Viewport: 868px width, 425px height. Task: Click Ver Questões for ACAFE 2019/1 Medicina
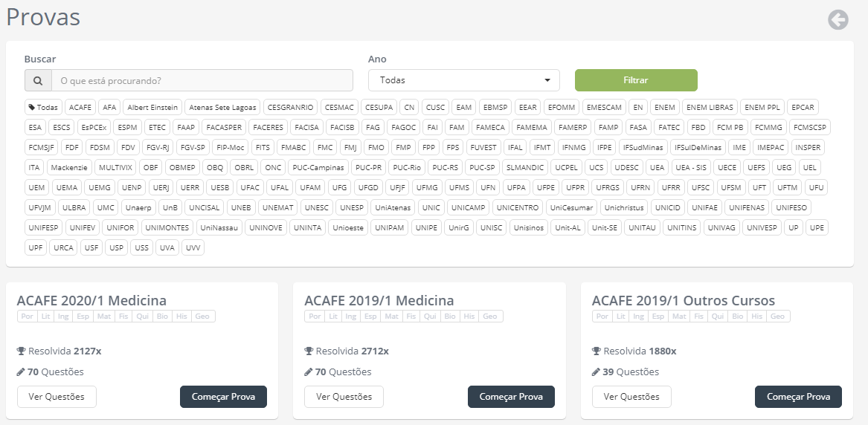[344, 397]
